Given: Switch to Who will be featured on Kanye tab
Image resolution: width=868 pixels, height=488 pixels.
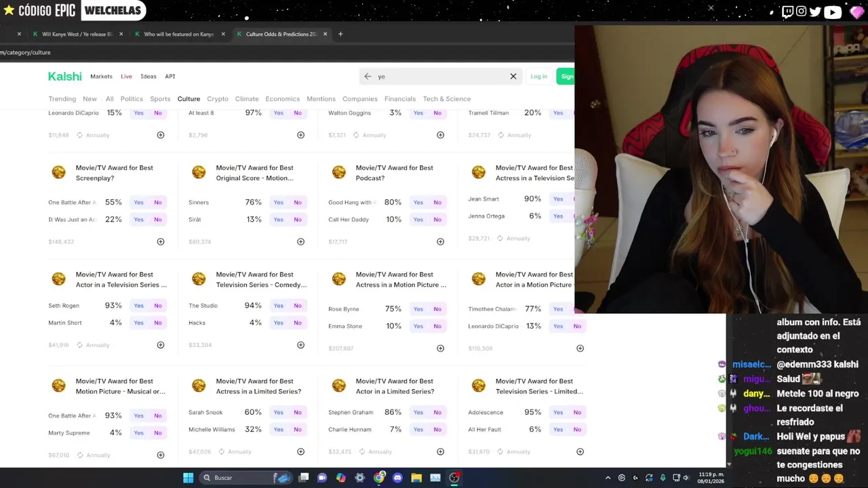Looking at the screenshot, I should pos(179,34).
